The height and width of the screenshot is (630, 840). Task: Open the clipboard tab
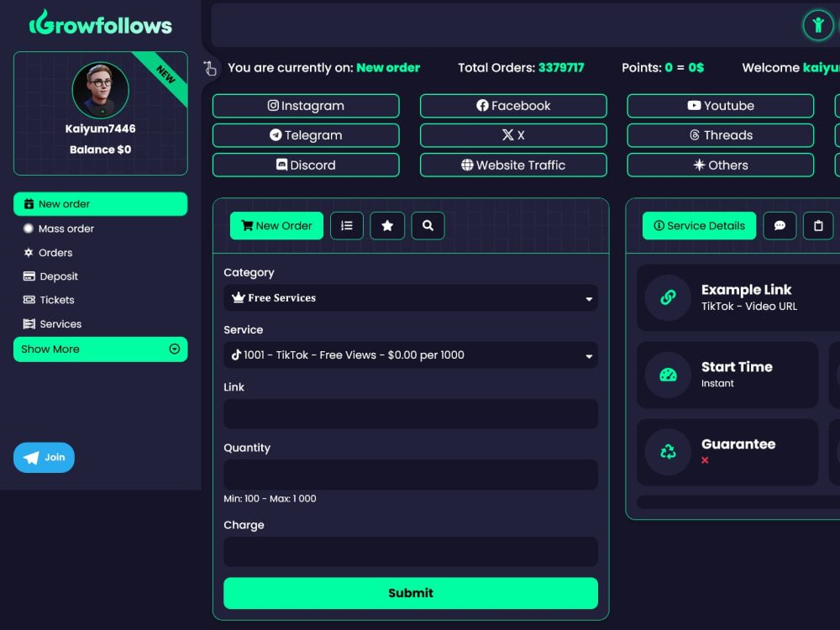pos(818,225)
